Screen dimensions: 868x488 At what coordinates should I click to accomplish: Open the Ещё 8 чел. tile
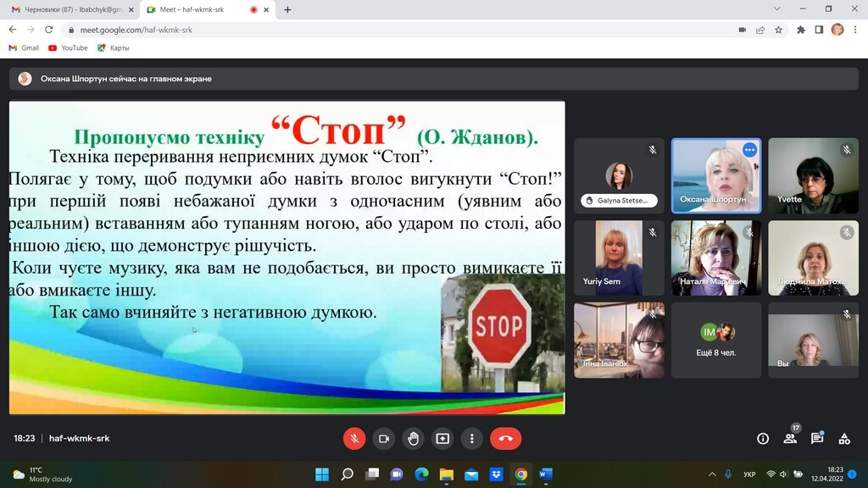point(716,341)
